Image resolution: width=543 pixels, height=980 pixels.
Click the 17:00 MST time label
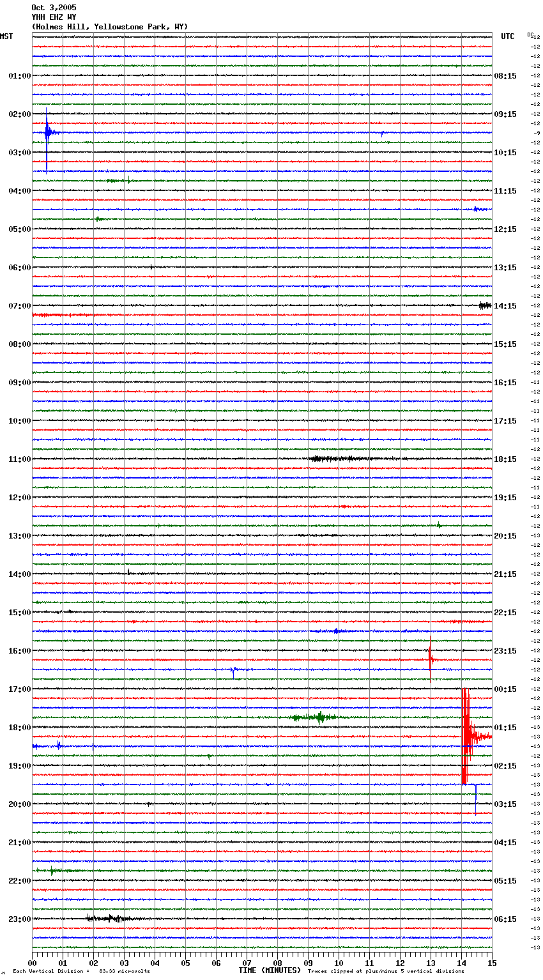click(x=20, y=689)
